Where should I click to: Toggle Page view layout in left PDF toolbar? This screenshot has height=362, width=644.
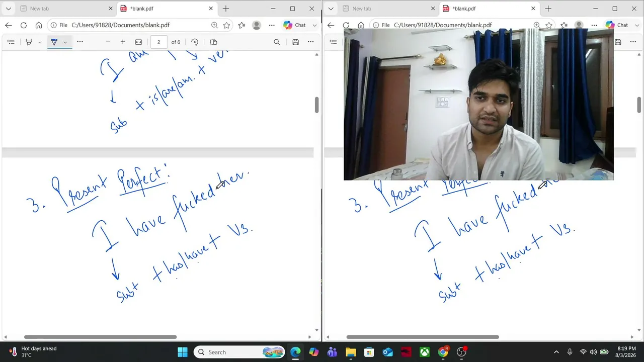pos(213,42)
